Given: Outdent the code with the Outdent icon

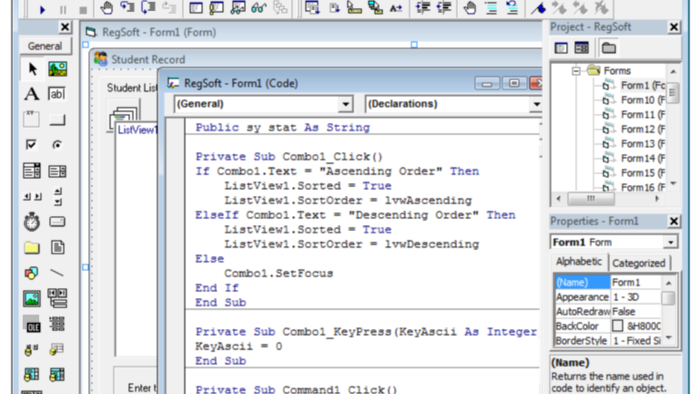Looking at the screenshot, I should coord(444,8).
